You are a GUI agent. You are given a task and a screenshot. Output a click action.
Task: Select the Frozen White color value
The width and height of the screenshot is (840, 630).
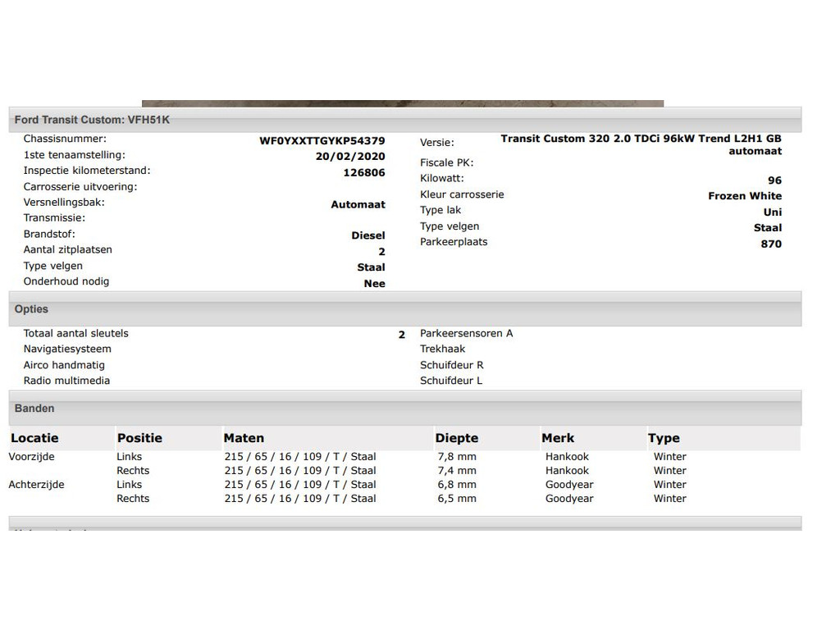[744, 196]
